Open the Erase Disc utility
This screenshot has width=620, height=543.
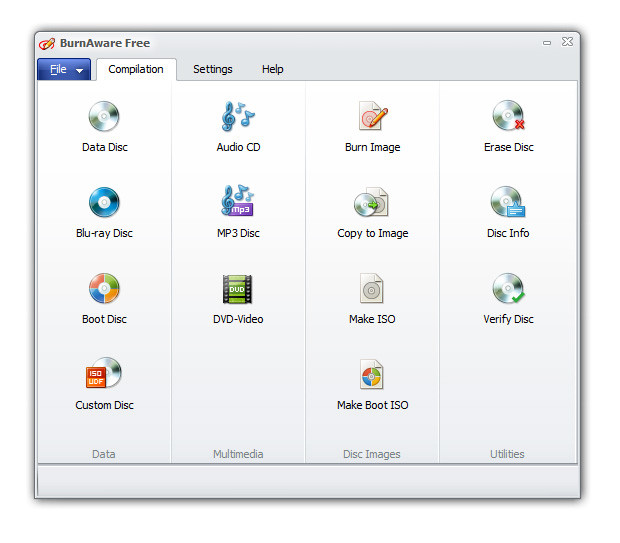pos(508,115)
